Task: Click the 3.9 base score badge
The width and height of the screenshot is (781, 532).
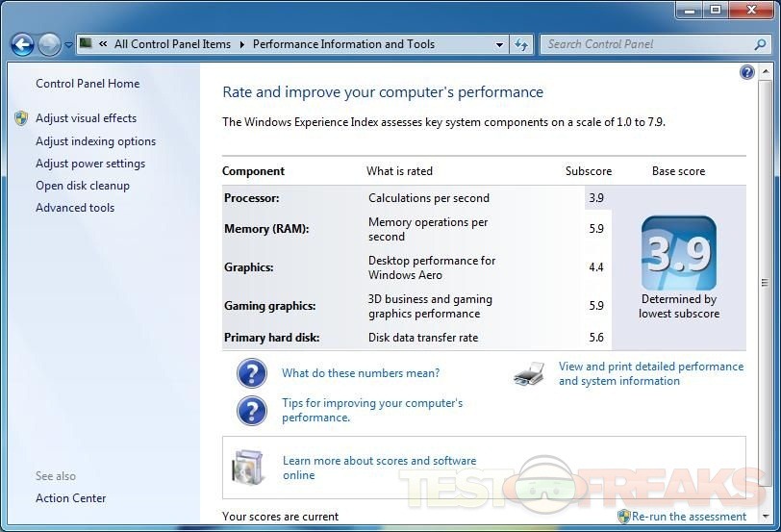Action: point(678,253)
